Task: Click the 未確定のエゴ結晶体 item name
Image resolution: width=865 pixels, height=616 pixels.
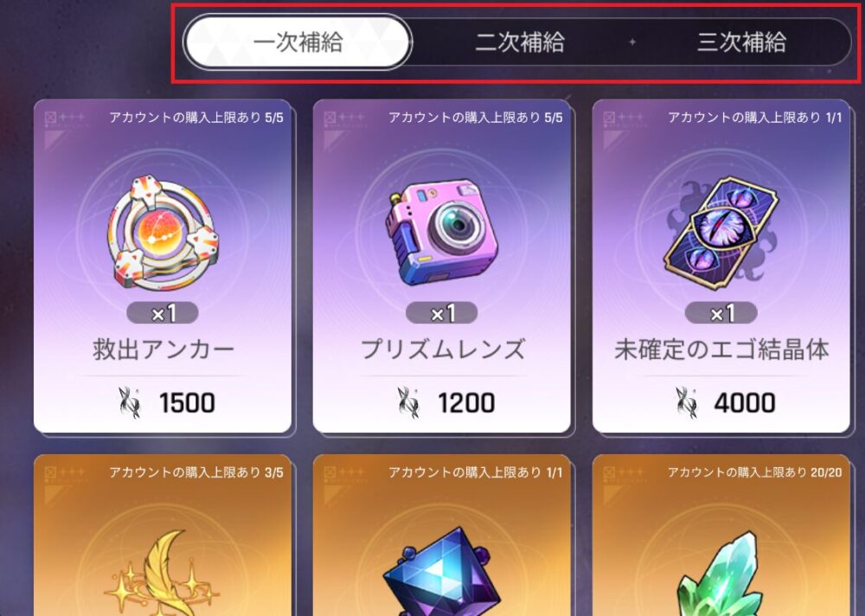Action: [721, 350]
